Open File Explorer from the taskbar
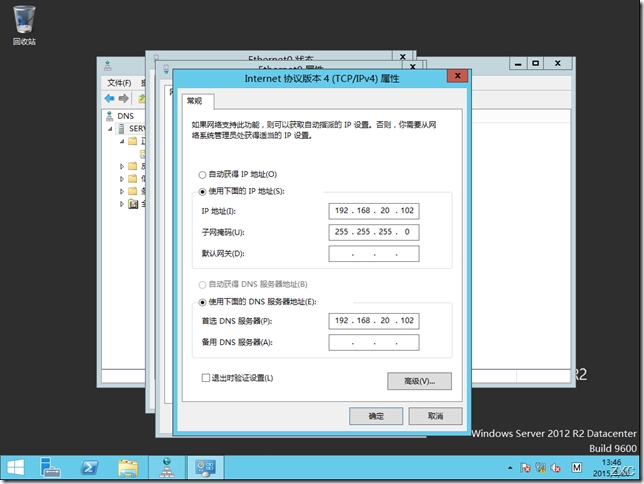The image size is (644, 484). click(128, 468)
